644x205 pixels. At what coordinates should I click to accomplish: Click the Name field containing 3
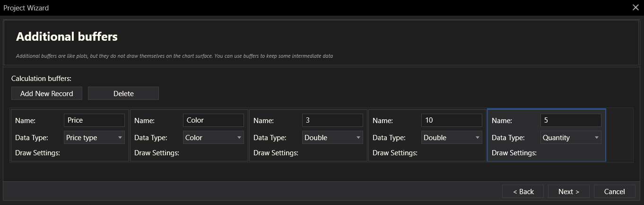click(332, 120)
